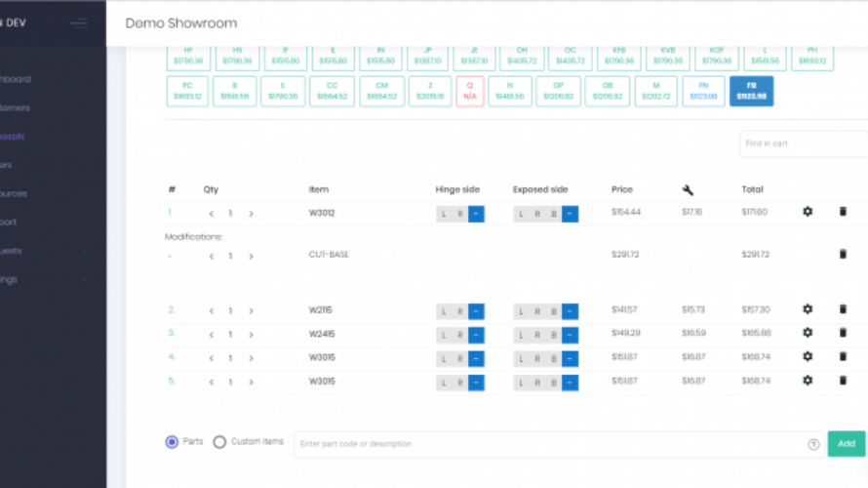Decrease quantity arrow for W3012
Image resolution: width=868 pixels, height=488 pixels.
[212, 214]
